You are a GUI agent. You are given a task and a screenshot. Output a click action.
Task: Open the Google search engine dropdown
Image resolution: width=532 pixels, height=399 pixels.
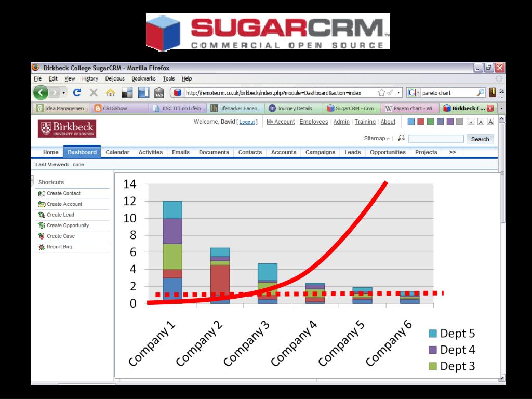click(418, 92)
